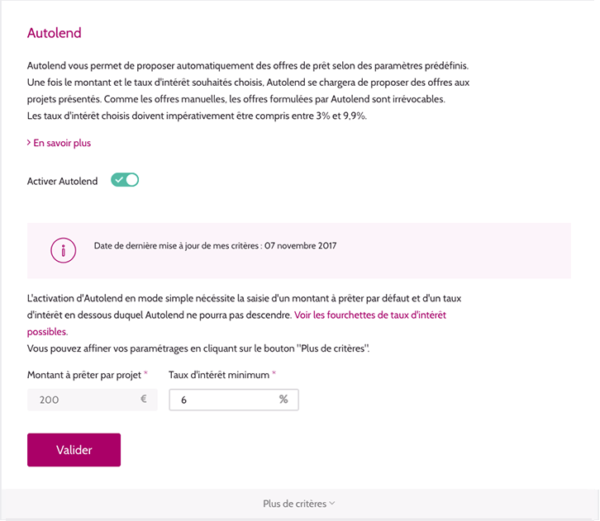Click the chevron before "En savoir plus"
Viewport: 600px width, 521px height.
tap(29, 143)
